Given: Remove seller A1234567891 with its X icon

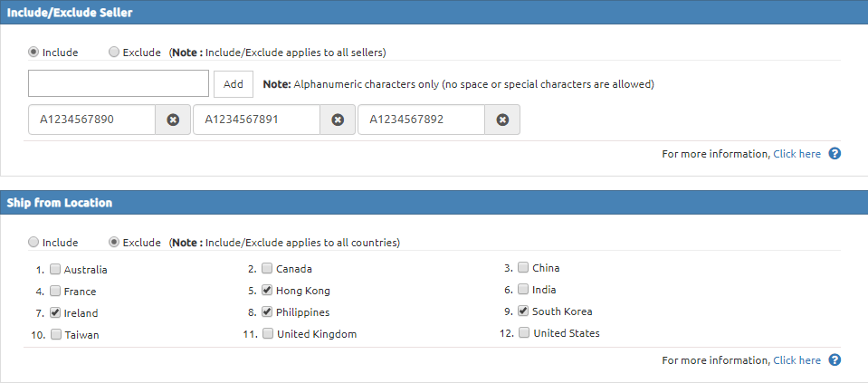Looking at the screenshot, I should pyautogui.click(x=338, y=120).
